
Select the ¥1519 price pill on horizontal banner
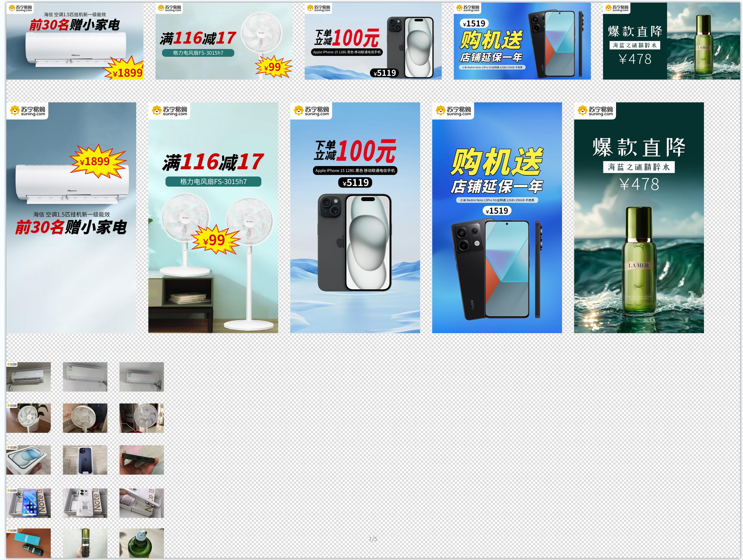[x=474, y=24]
